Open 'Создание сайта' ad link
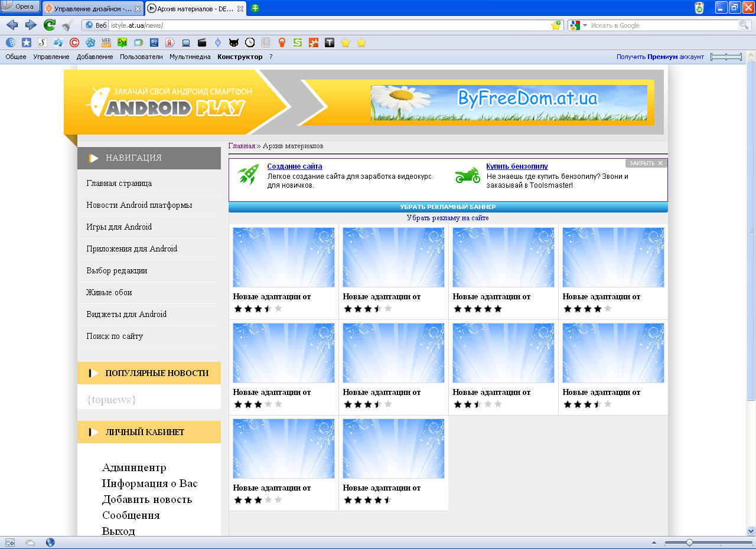The height and width of the screenshot is (549, 756). pyautogui.click(x=295, y=166)
